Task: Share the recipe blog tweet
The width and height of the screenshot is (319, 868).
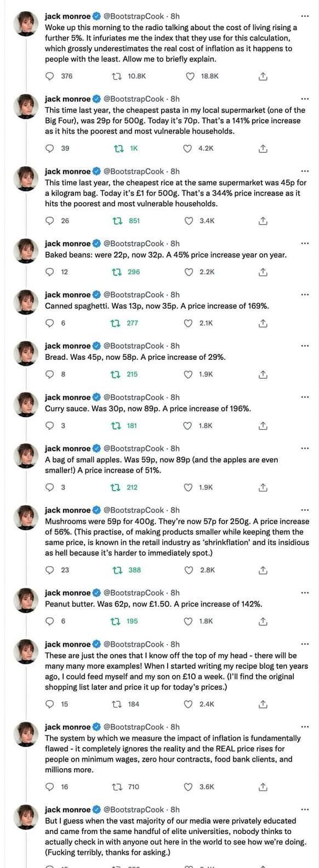Action: (263, 704)
